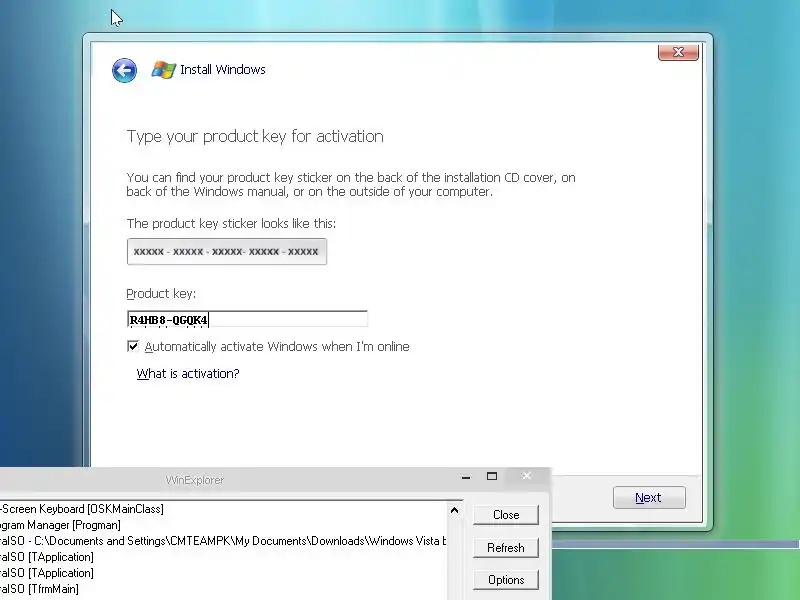This screenshot has width=800, height=600.
Task: Click the Product key: label
Action: pos(161,293)
